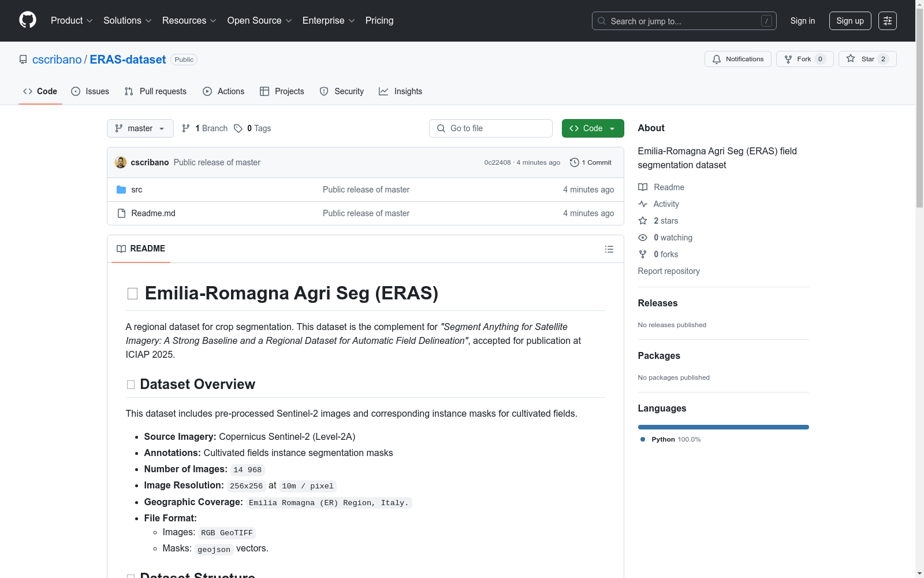The height and width of the screenshot is (578, 924).
Task: Open the ERAS-dataset repository link
Action: [x=128, y=60]
